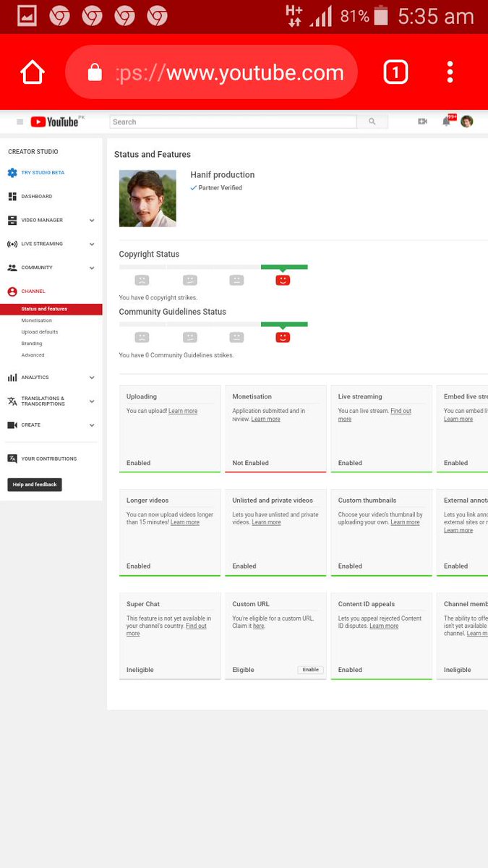Screen dimensions: 488x868
Task: Open the Chrome tab switcher showing 1
Action: point(395,72)
